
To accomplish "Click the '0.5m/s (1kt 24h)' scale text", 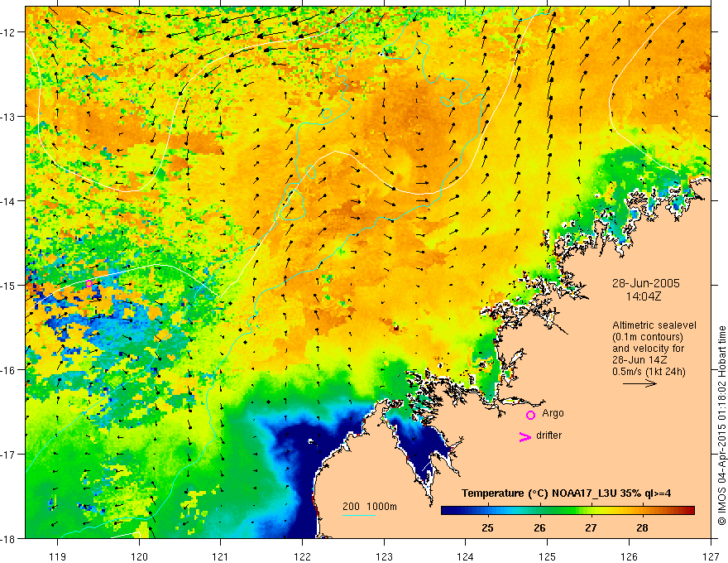I will pos(649,372).
